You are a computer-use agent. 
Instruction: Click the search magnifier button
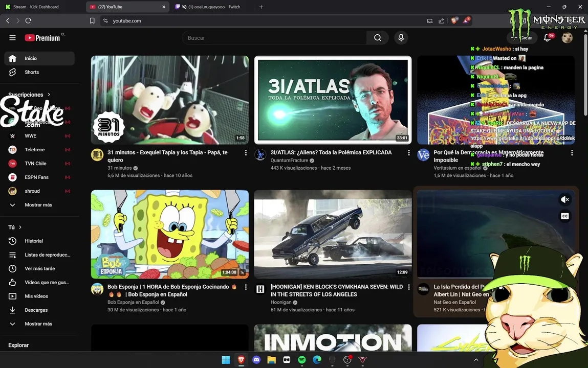378,38
